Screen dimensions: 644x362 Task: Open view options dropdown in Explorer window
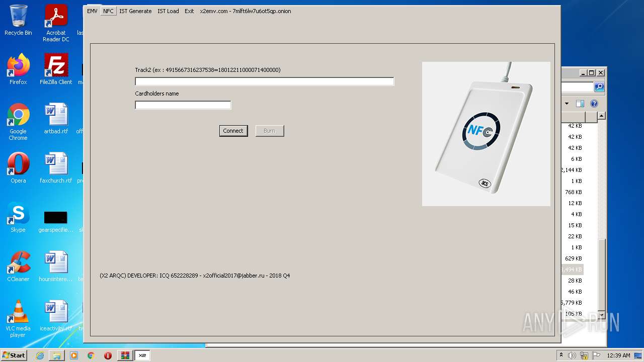tap(567, 104)
